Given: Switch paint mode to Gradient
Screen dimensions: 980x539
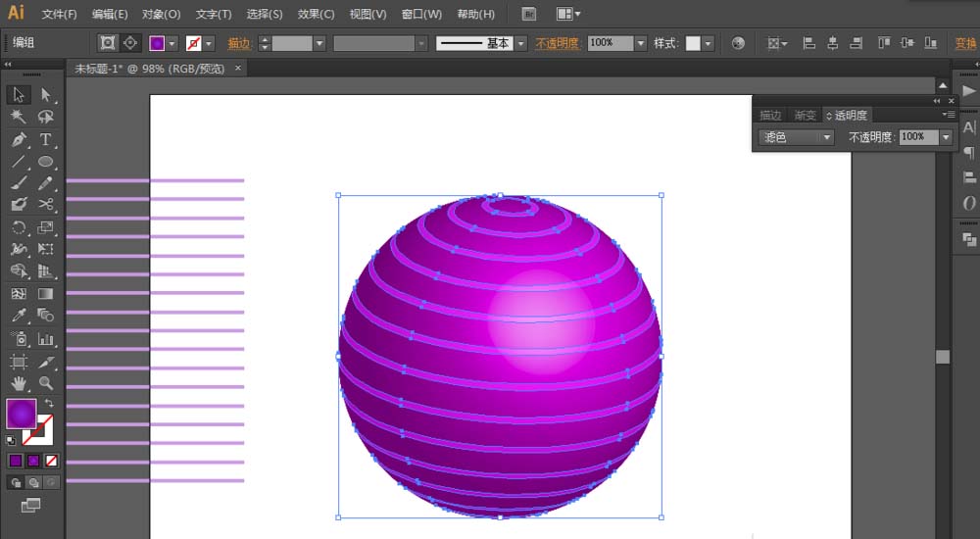Looking at the screenshot, I should pos(34,461).
